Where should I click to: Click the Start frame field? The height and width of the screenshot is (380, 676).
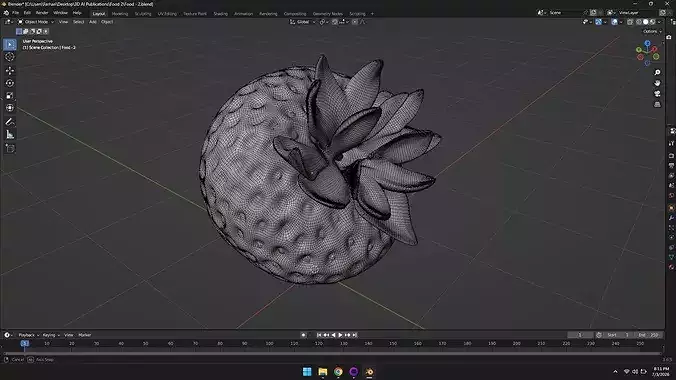(x=618, y=335)
